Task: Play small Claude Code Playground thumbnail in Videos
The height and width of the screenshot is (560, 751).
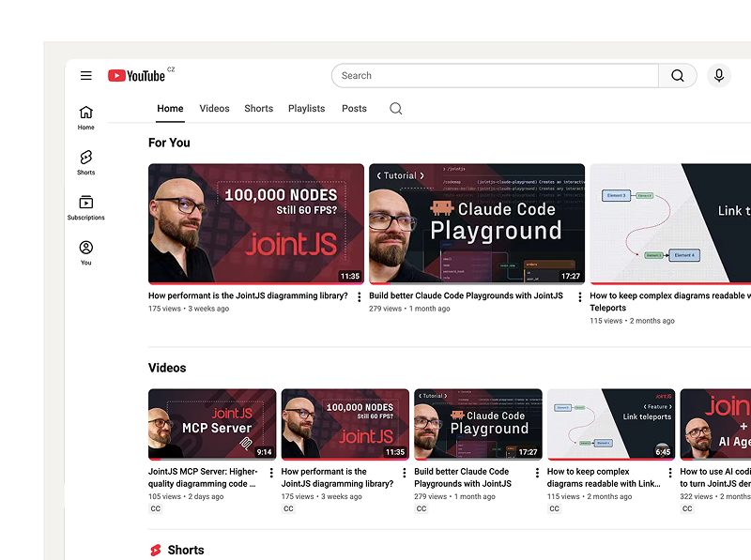Action: tap(478, 424)
